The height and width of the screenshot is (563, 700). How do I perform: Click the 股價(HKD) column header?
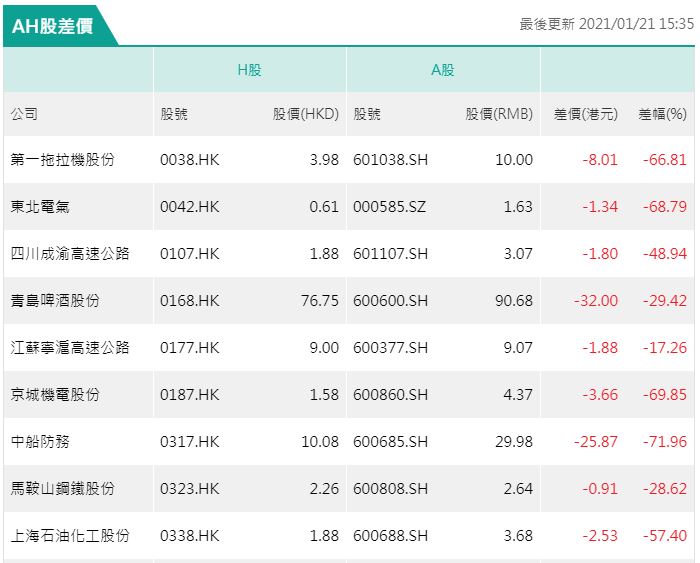(x=306, y=114)
